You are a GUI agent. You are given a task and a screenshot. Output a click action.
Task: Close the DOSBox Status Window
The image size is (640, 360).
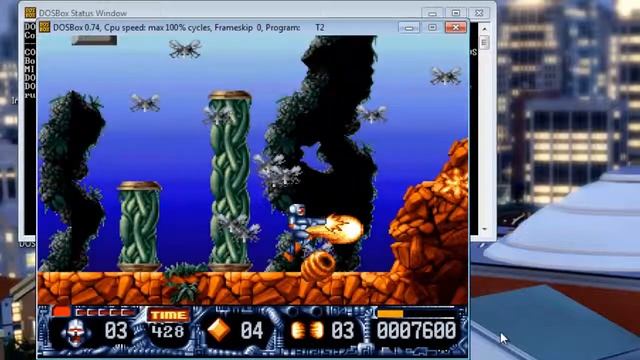click(x=479, y=13)
